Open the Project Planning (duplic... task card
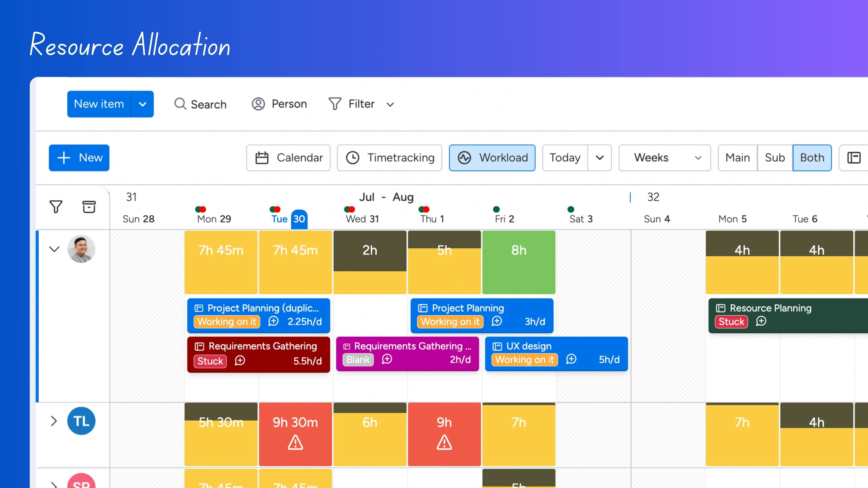 tap(259, 315)
